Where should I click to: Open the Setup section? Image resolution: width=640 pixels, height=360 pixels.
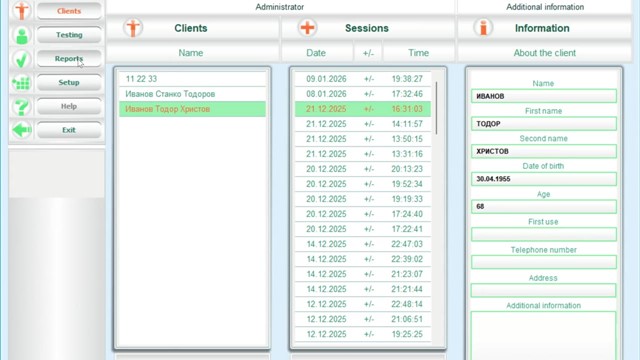point(69,82)
